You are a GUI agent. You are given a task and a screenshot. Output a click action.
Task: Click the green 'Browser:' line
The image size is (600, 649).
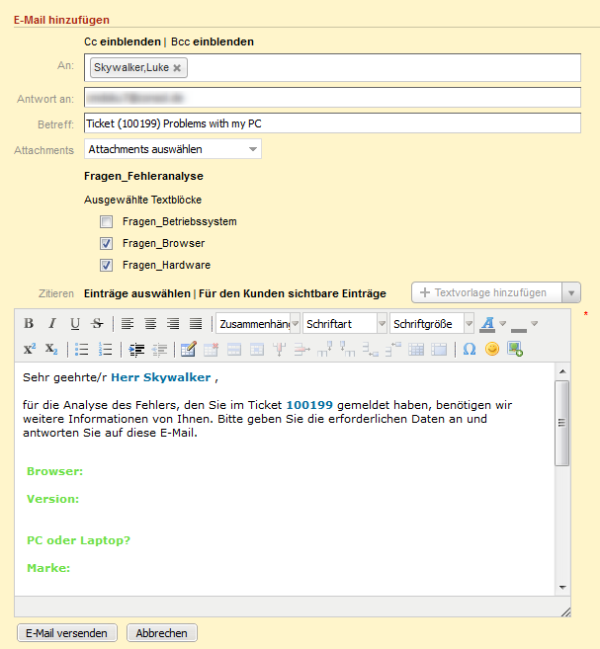(x=55, y=471)
